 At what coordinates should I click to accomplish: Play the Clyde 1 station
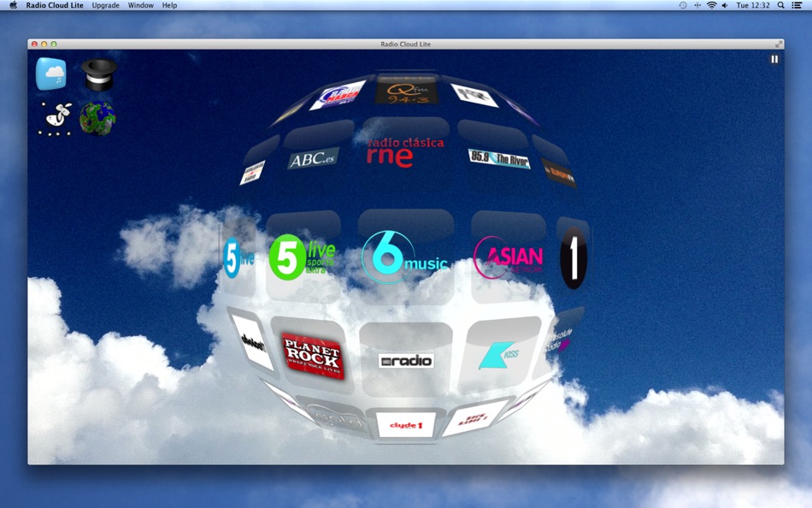pyautogui.click(x=405, y=425)
